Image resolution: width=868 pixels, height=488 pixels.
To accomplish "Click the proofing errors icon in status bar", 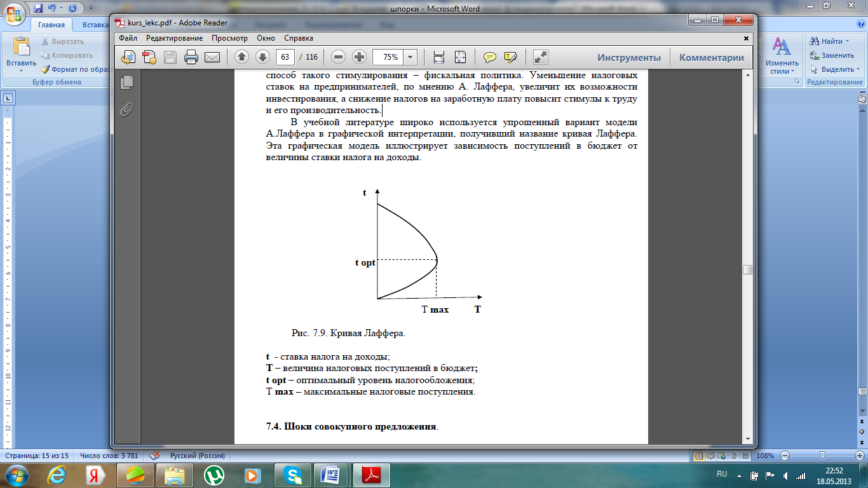I will 154,456.
